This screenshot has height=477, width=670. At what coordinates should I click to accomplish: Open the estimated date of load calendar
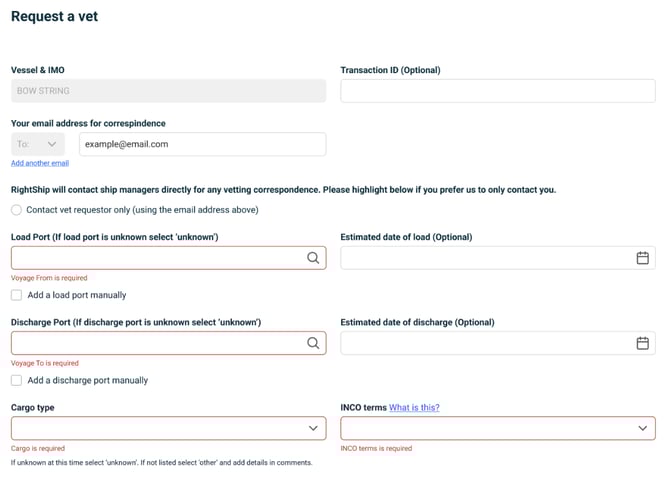click(643, 258)
